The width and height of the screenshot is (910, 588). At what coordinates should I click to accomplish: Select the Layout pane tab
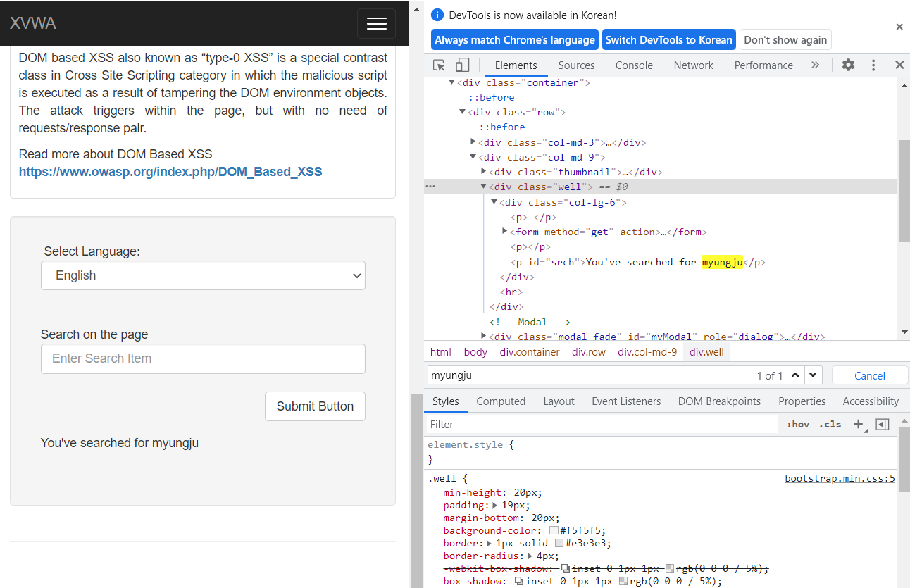point(559,401)
